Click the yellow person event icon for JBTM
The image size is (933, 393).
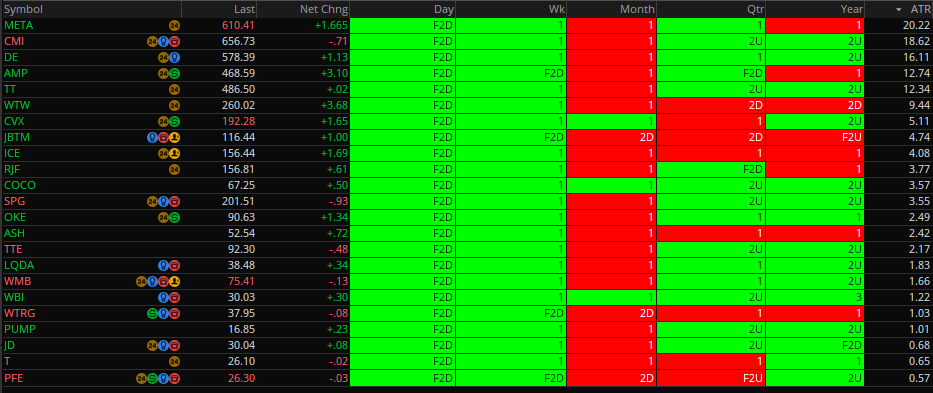point(174,138)
